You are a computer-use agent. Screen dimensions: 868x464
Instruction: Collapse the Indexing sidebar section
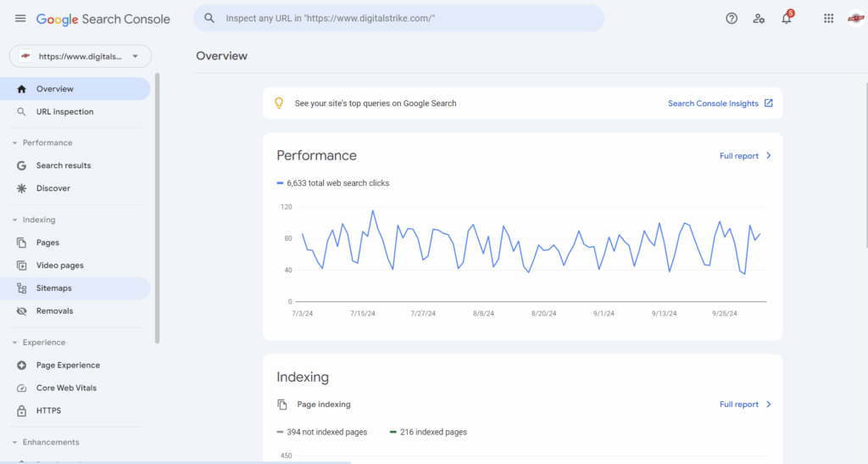[15, 220]
